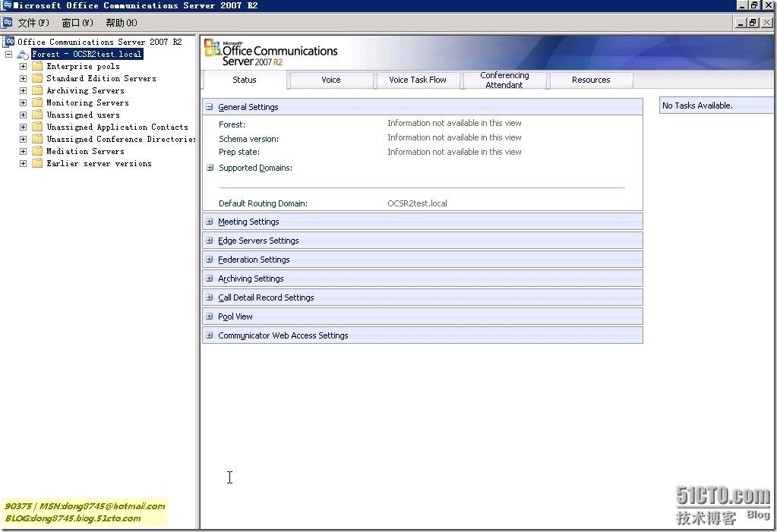Expand the Unassigned Application Contacts node
The height and width of the screenshot is (532, 777).
pos(23,127)
